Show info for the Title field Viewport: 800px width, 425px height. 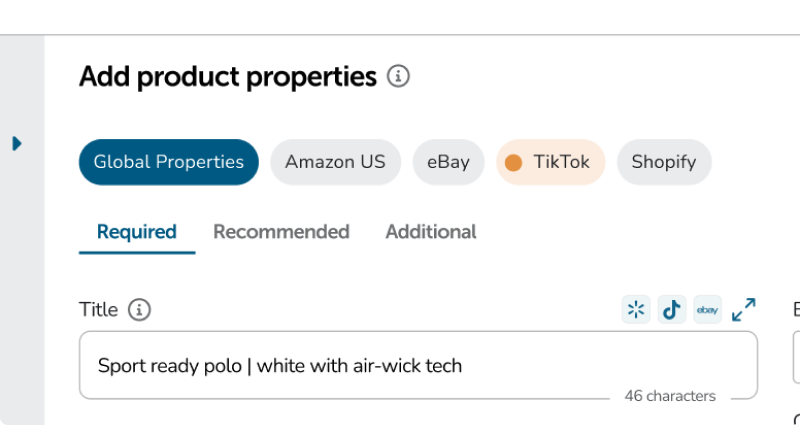(139, 310)
